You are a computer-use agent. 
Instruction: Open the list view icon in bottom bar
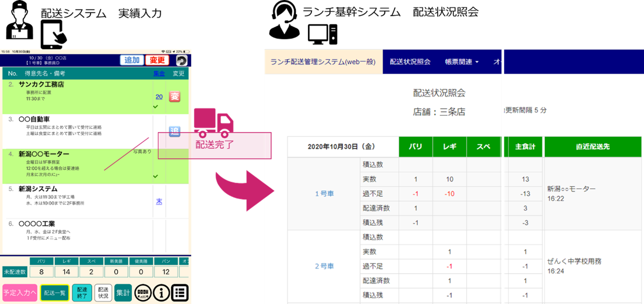coord(180,292)
